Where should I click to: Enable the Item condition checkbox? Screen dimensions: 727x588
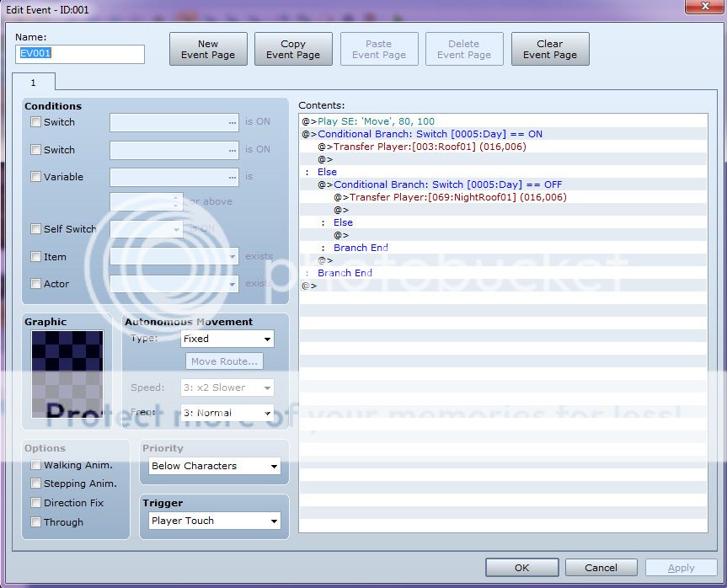pos(35,256)
